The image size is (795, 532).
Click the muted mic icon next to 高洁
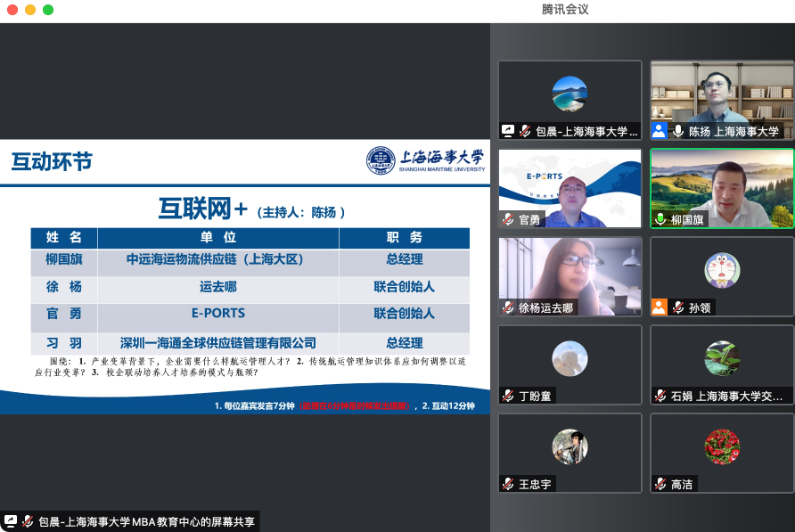point(660,484)
